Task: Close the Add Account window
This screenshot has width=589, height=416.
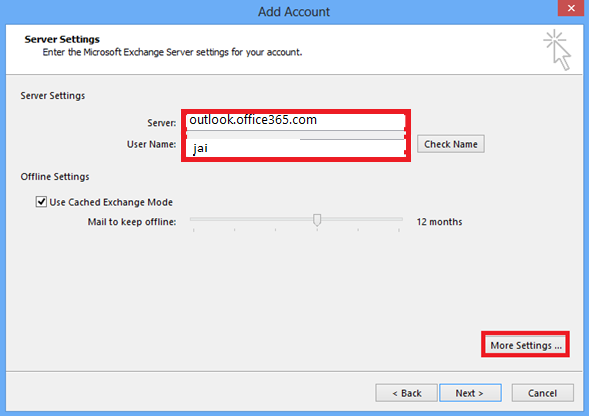Action: pos(571,8)
